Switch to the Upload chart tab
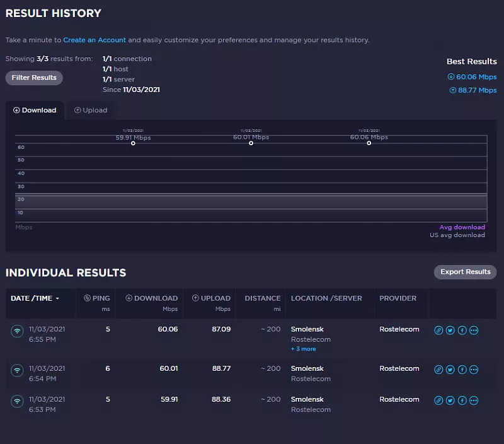The height and width of the screenshot is (444, 504). 91,110
